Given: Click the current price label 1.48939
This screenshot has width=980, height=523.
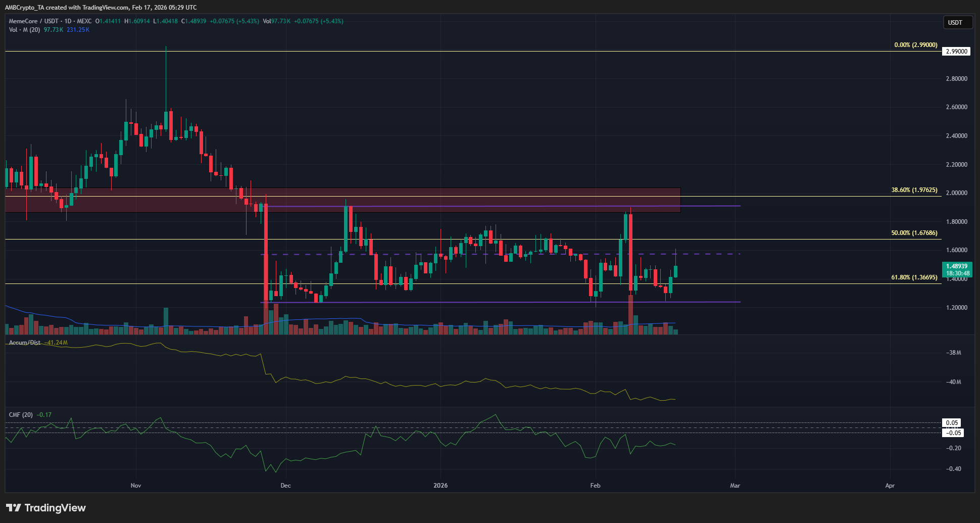Looking at the screenshot, I should (956, 266).
